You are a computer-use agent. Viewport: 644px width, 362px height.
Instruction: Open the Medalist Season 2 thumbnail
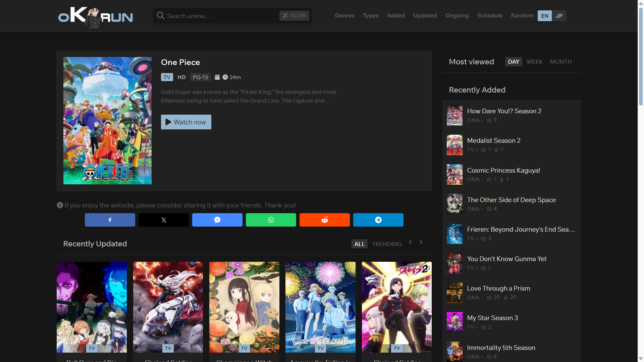[454, 145]
